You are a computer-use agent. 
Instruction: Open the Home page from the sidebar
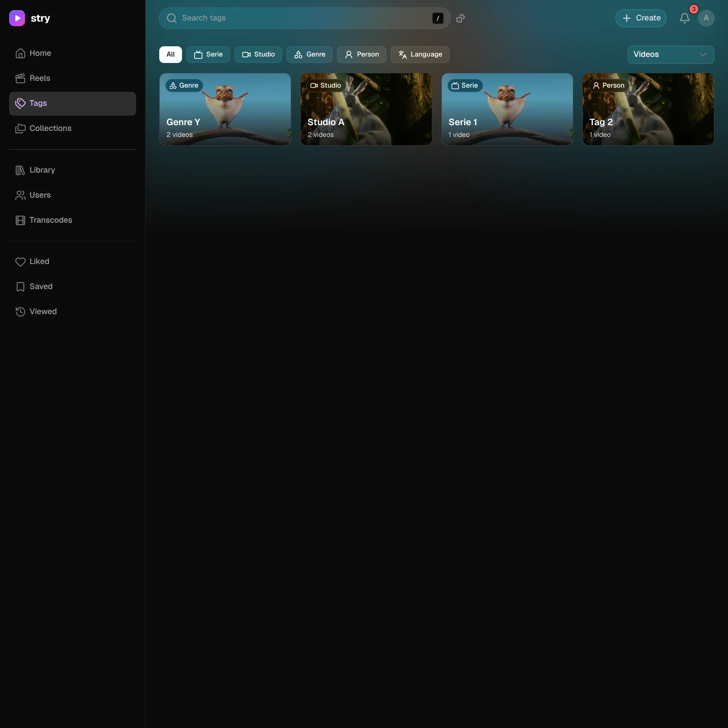72,53
